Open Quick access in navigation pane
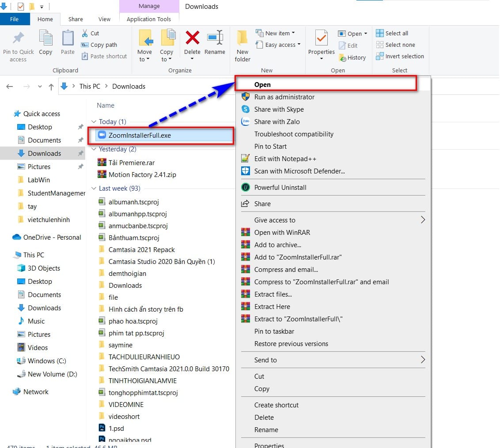Screen dimensions: 500x448 [42, 114]
